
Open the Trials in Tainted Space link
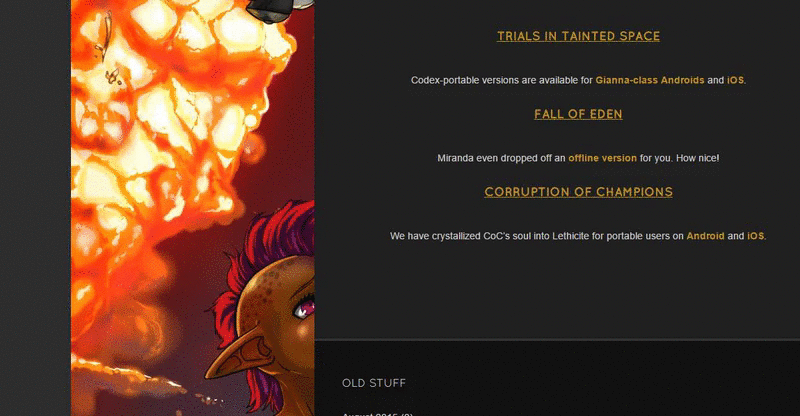point(578,36)
